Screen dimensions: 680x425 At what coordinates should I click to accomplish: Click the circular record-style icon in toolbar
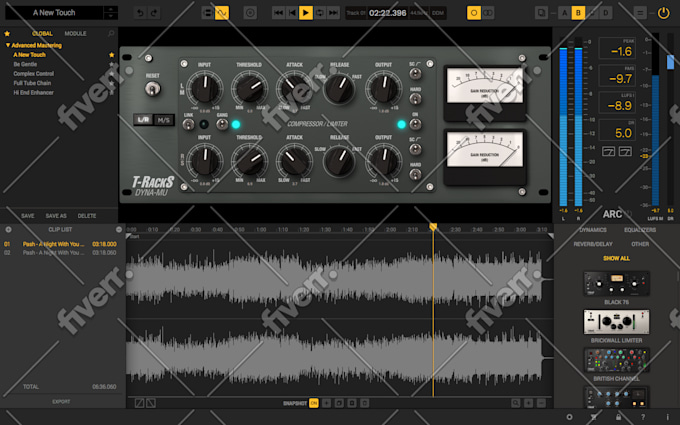[x=250, y=13]
